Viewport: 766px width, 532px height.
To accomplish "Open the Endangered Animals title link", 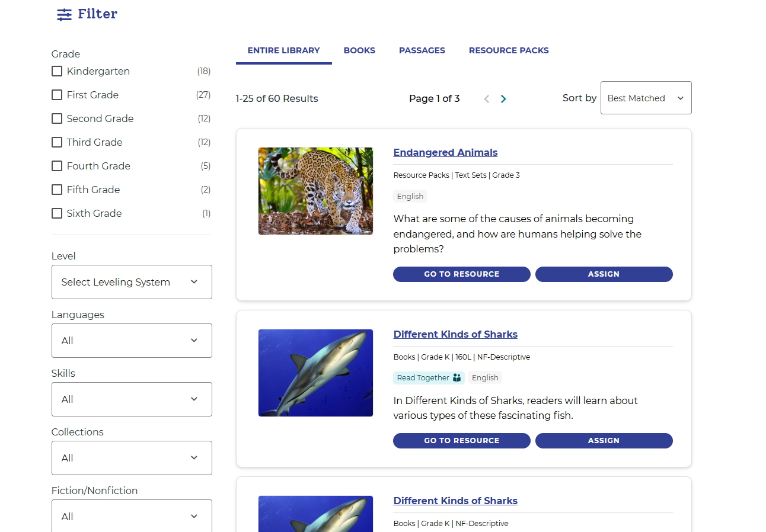I will click(x=445, y=152).
